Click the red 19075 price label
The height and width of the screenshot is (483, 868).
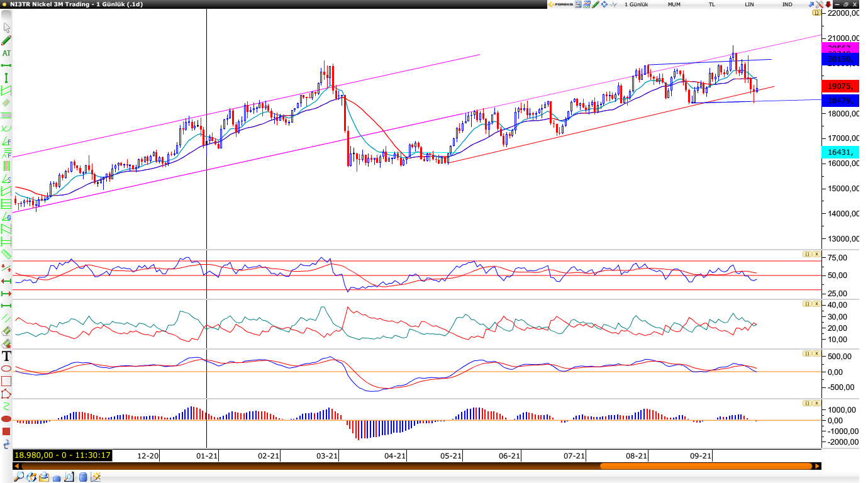click(x=840, y=87)
